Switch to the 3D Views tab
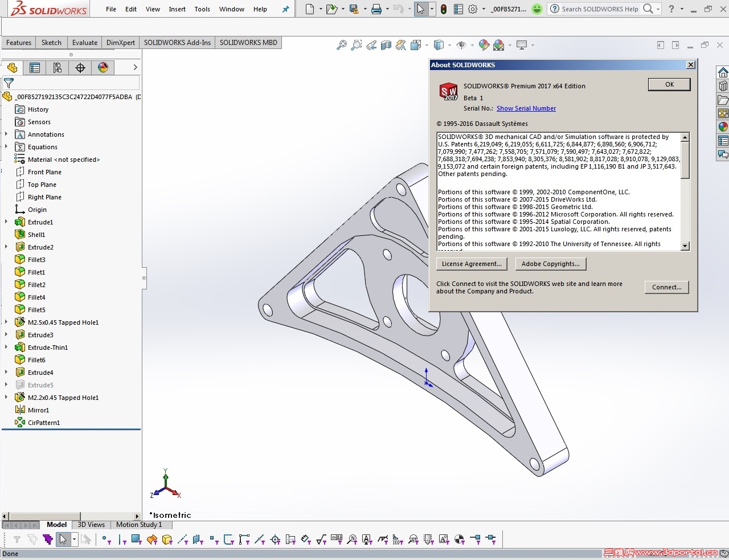The image size is (729, 560). coord(91,525)
